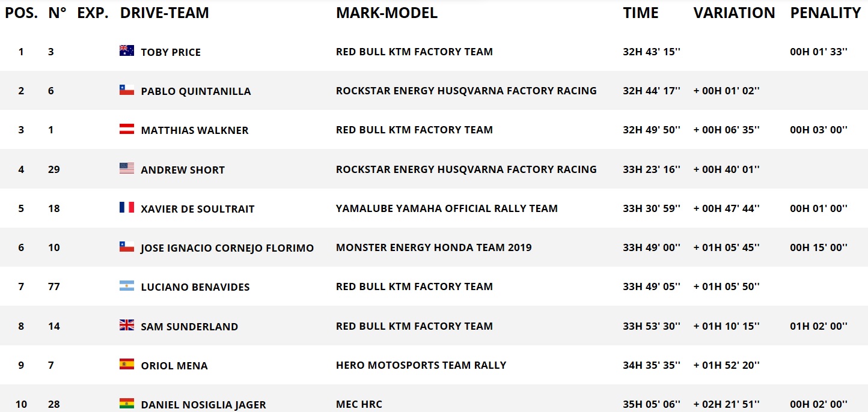This screenshot has height=412, width=868.
Task: Click the US flag next to Andrew Short
Action: pos(127,168)
